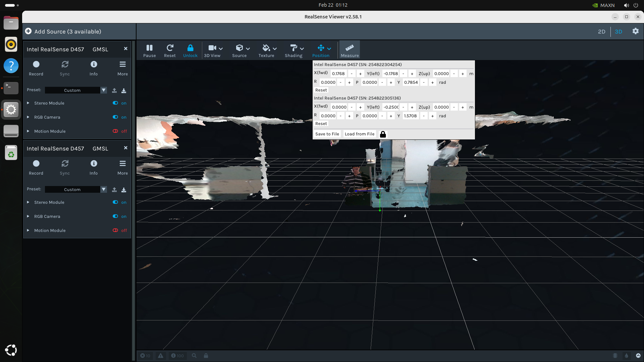This screenshot has width=644, height=362.
Task: Click upload preset icon for second camera
Action: click(114, 189)
